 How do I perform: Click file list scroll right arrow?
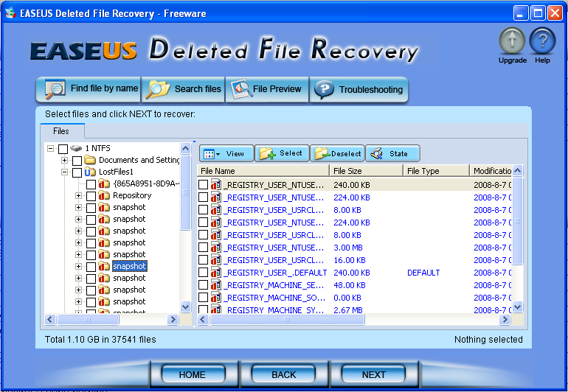coord(505,319)
